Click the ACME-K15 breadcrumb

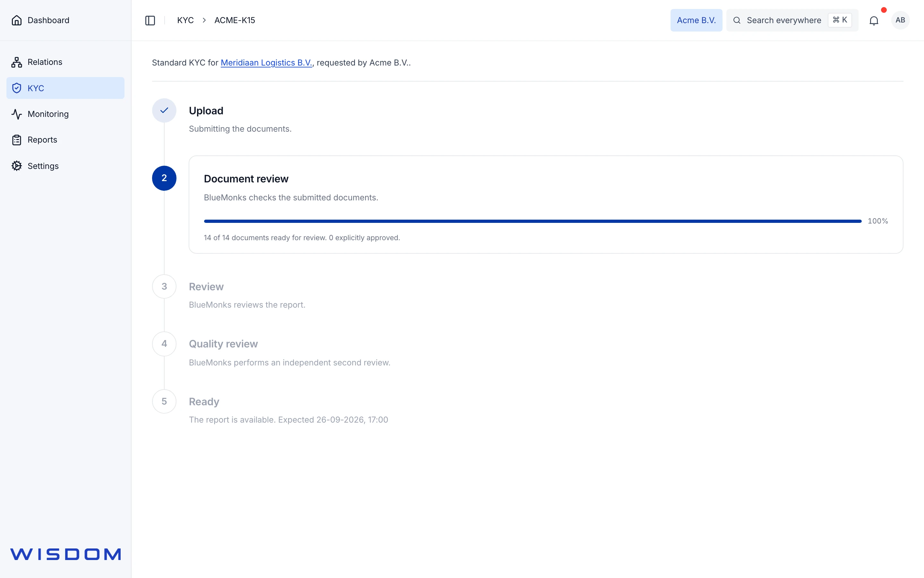coord(235,20)
